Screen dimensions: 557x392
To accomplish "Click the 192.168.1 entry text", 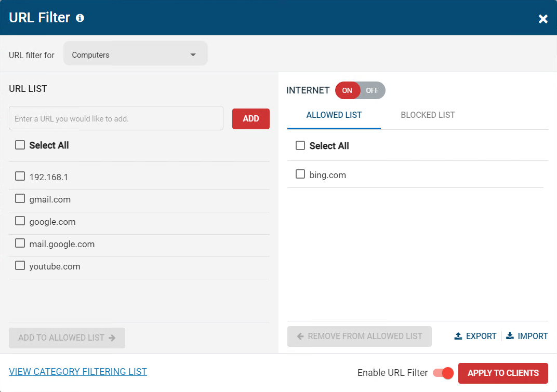I will pyautogui.click(x=49, y=177).
